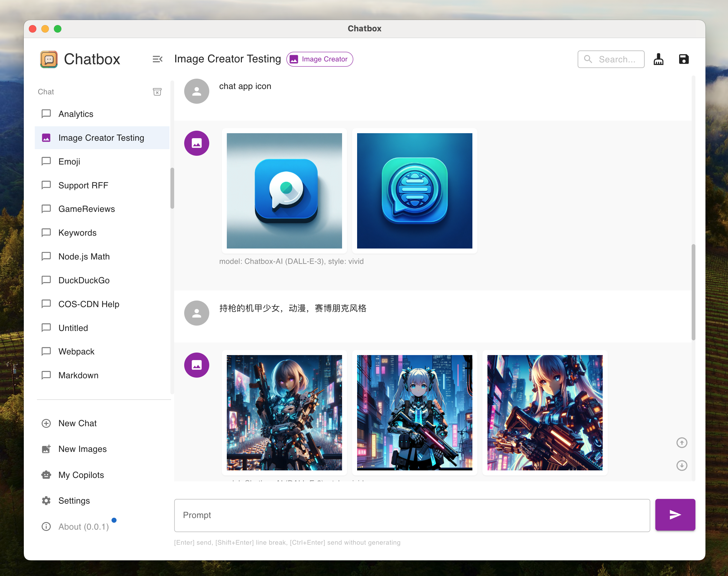This screenshot has height=576, width=728.
Task: Create a New Images session
Action: coord(102,449)
